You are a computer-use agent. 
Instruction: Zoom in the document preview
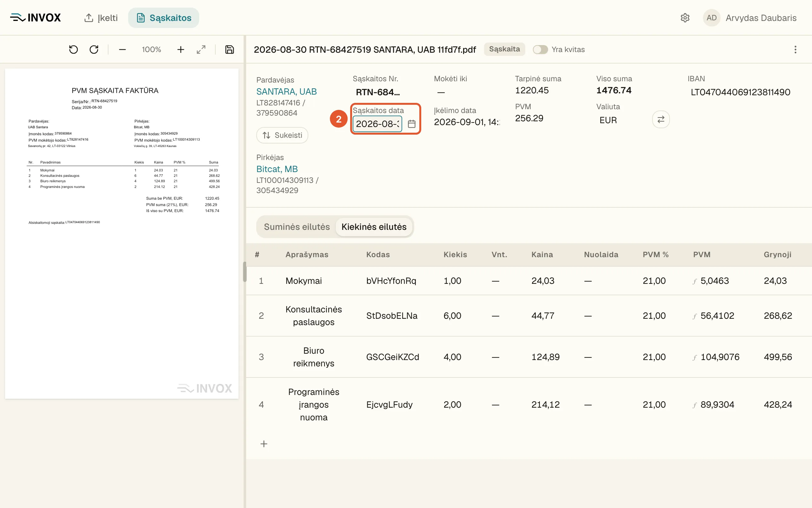[x=180, y=50]
